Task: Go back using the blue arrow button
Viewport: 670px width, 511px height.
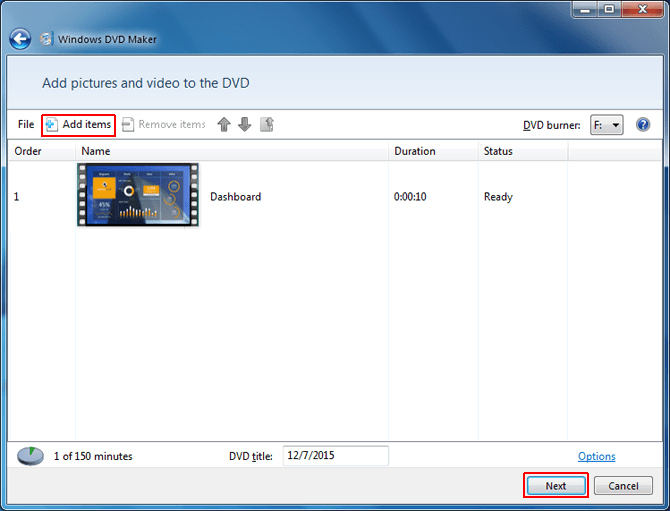Action: [x=20, y=39]
